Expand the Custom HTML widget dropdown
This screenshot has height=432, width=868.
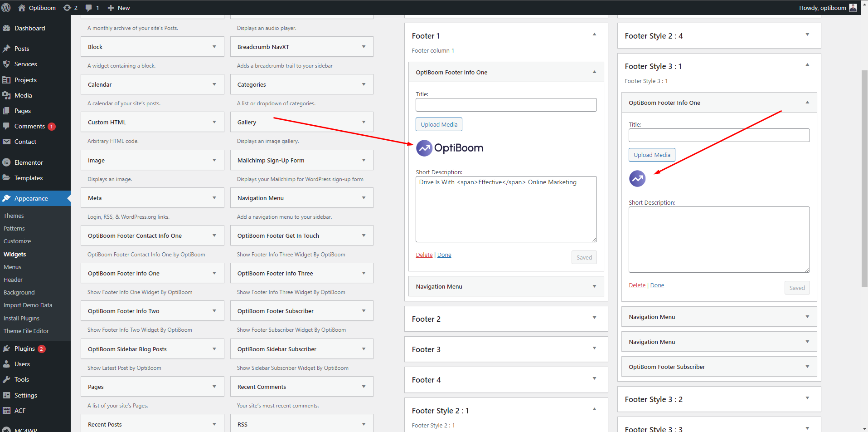tap(214, 122)
